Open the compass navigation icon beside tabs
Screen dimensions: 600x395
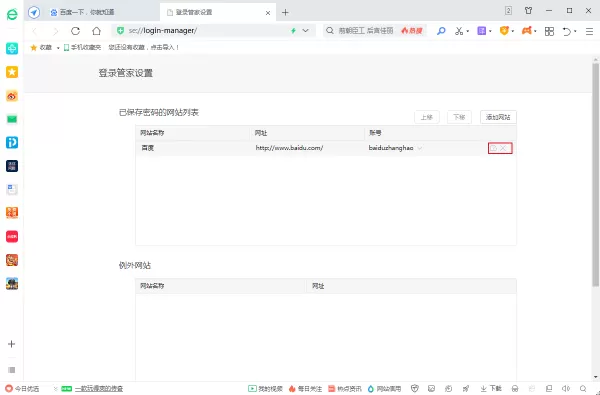click(34, 12)
